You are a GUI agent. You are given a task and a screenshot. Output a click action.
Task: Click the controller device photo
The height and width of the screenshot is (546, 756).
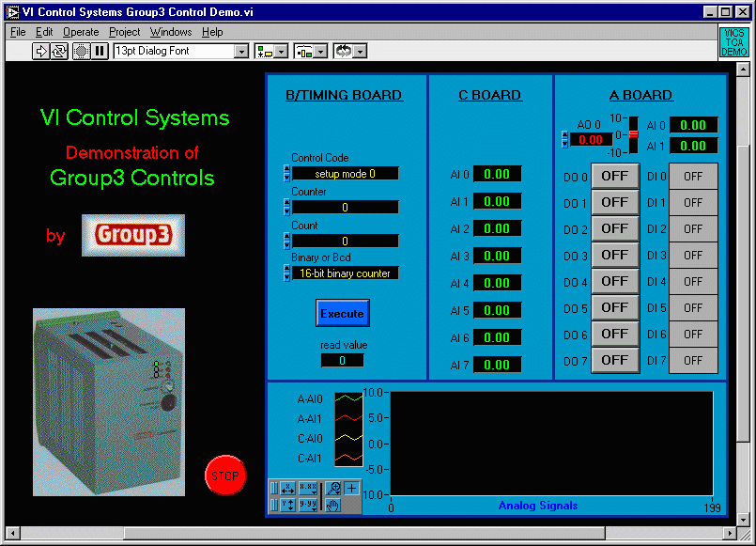point(109,402)
